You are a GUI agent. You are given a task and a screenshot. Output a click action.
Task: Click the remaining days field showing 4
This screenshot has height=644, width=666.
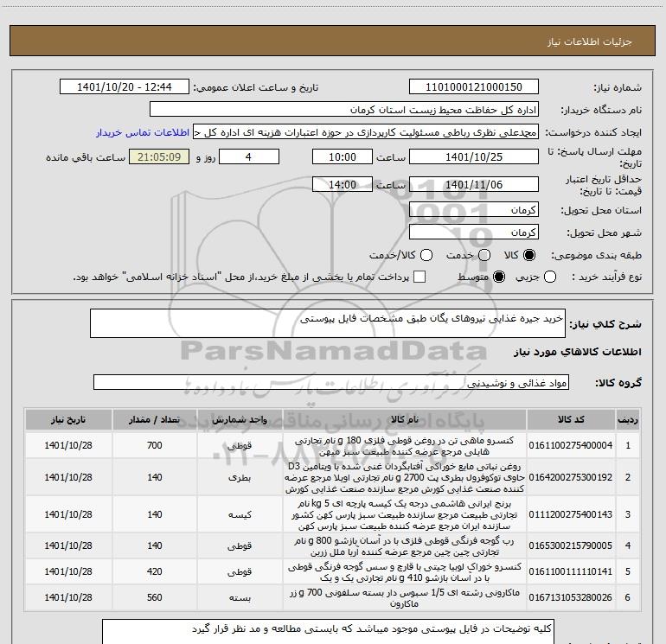(x=249, y=156)
